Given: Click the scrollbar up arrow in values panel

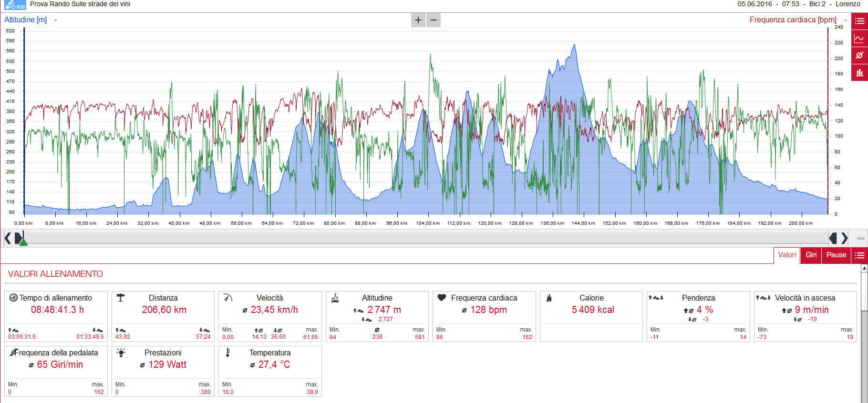Looking at the screenshot, I should (864, 268).
